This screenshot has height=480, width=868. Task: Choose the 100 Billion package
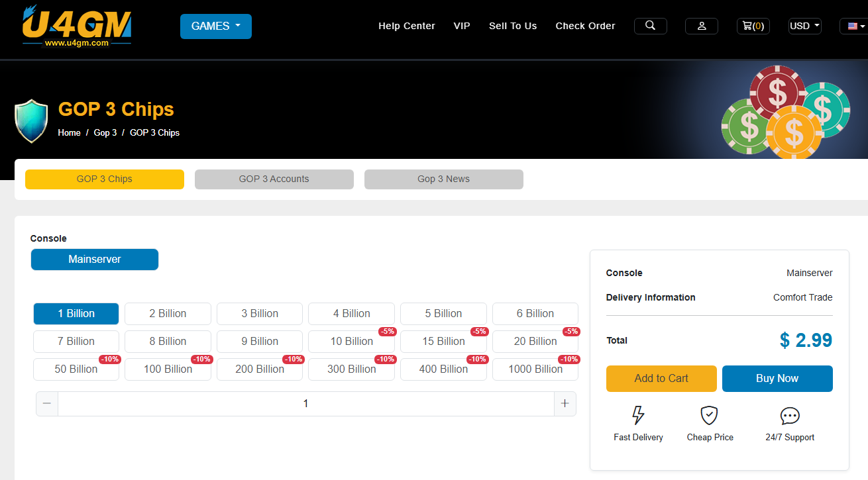click(168, 369)
